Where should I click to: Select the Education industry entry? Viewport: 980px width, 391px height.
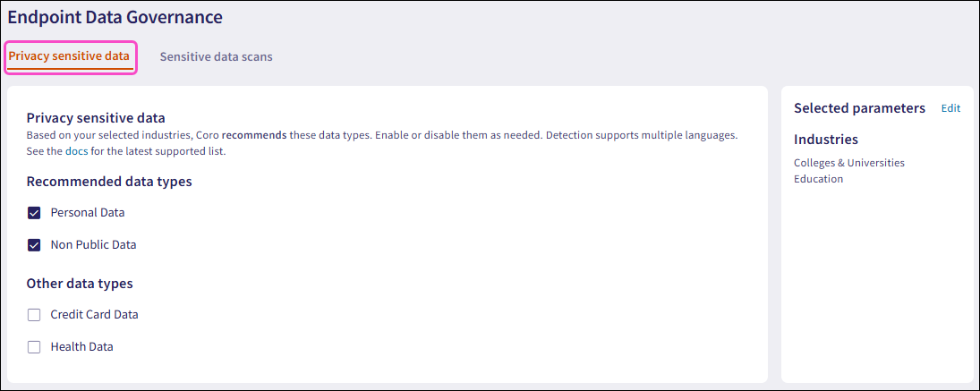(x=819, y=179)
